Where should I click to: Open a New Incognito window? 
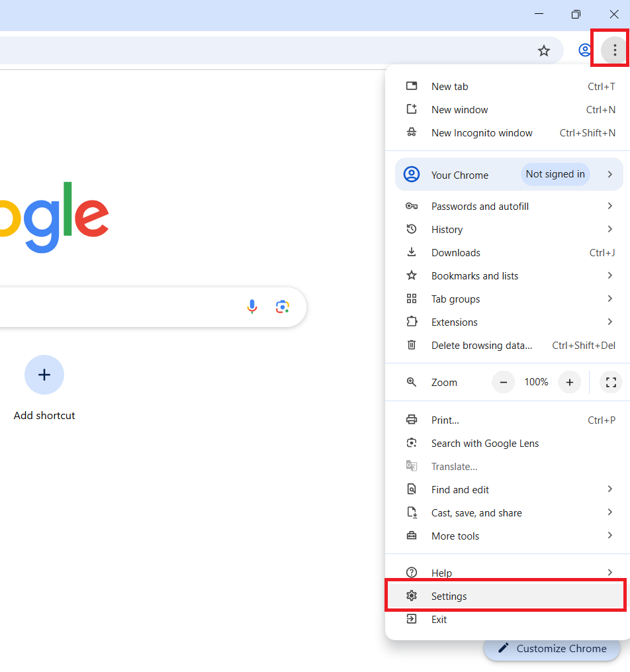[x=508, y=132]
